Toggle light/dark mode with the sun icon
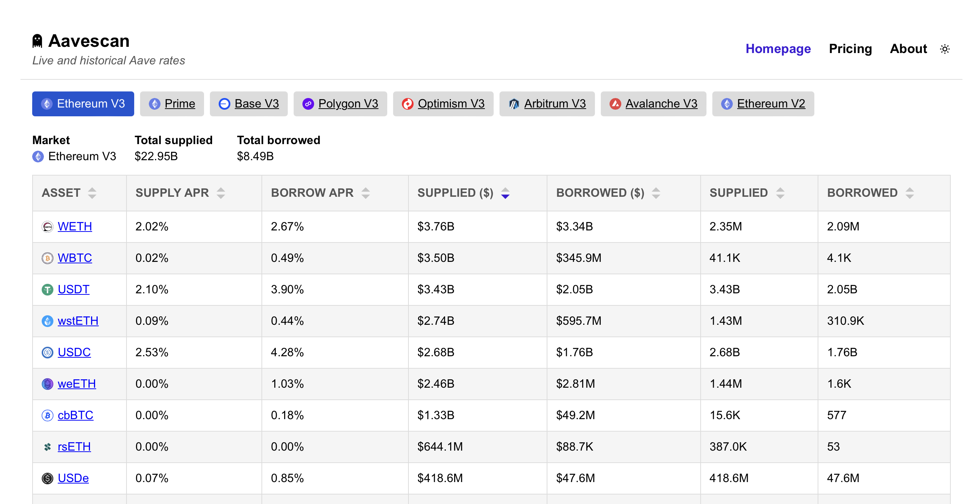This screenshot has height=504, width=980. (x=945, y=49)
